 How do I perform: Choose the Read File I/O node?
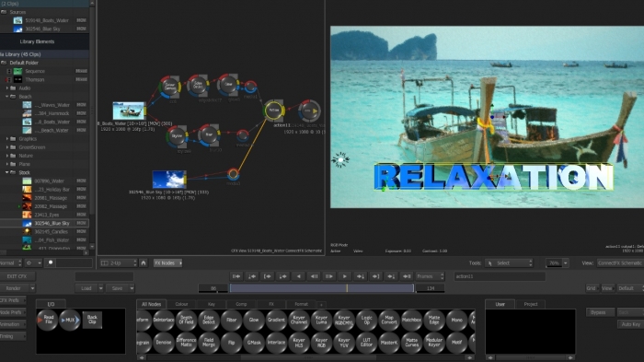[48, 320]
